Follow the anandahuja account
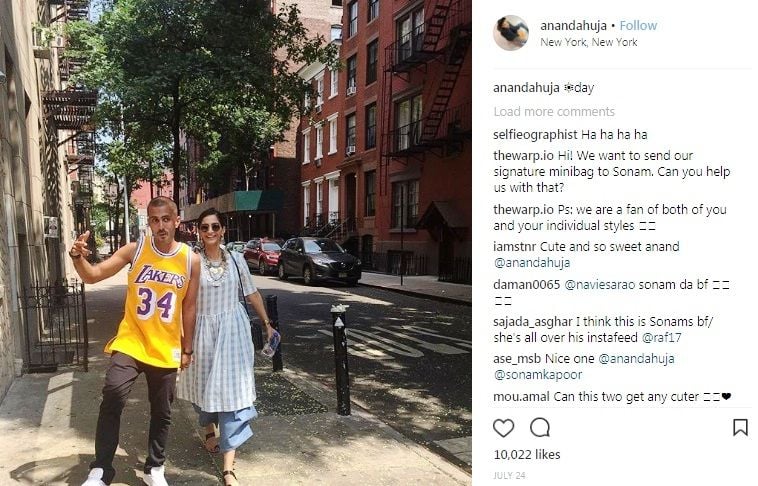The height and width of the screenshot is (486, 758). pyautogui.click(x=638, y=26)
